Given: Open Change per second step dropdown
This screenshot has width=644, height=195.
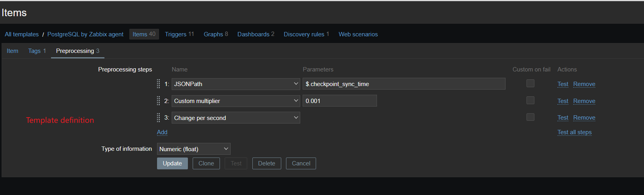Looking at the screenshot, I should 236,118.
